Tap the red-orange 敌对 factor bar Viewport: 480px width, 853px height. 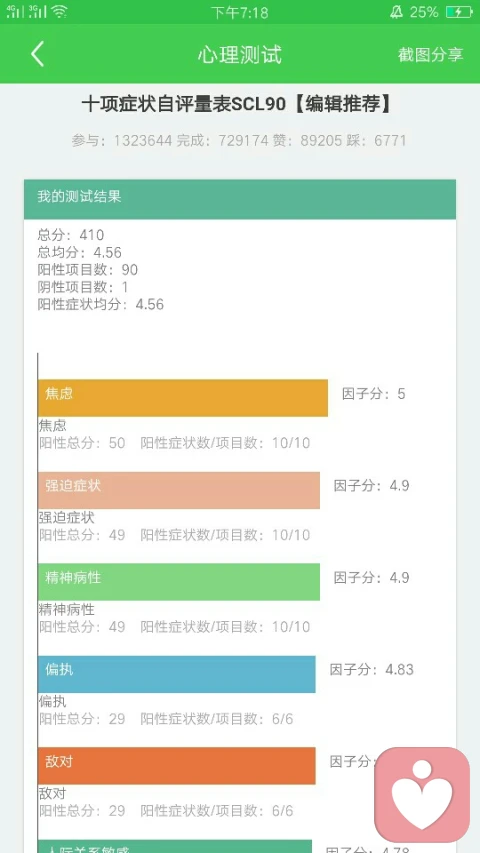point(177,766)
